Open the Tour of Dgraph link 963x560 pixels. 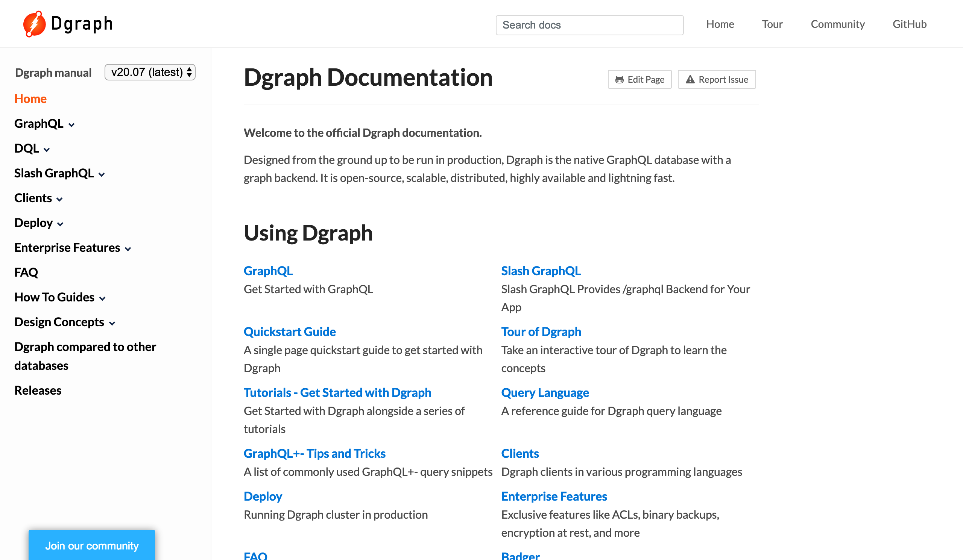pyautogui.click(x=541, y=332)
